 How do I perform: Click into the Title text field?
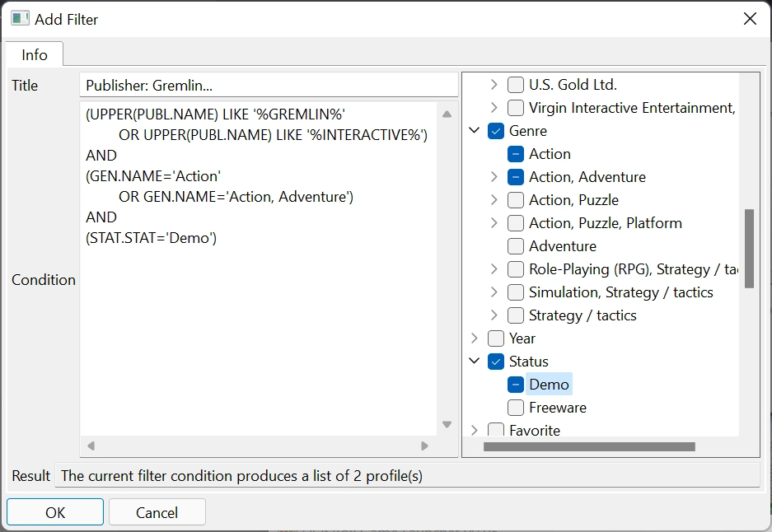[x=269, y=86]
